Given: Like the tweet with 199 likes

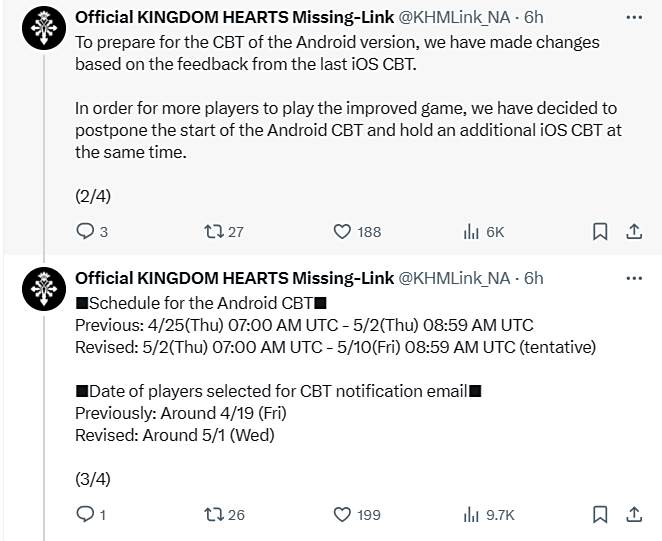Looking at the screenshot, I should pos(357,514).
